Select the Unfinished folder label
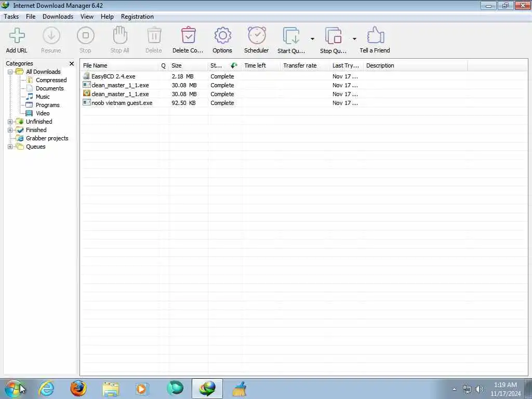The width and height of the screenshot is (532, 399). click(x=39, y=122)
